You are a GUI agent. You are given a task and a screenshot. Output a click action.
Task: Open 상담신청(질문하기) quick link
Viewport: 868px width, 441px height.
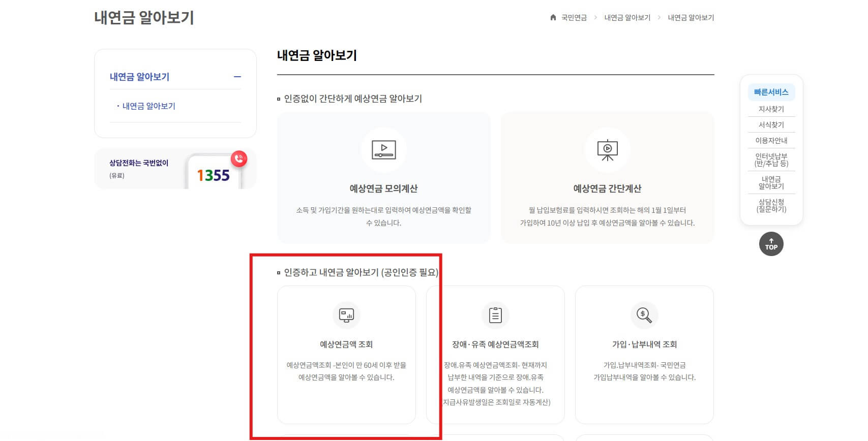(x=771, y=205)
